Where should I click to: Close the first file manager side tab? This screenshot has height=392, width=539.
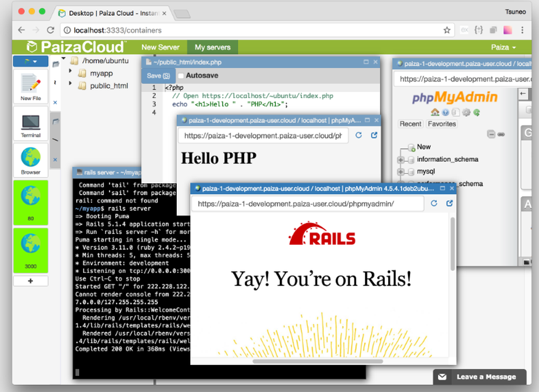tap(55, 102)
